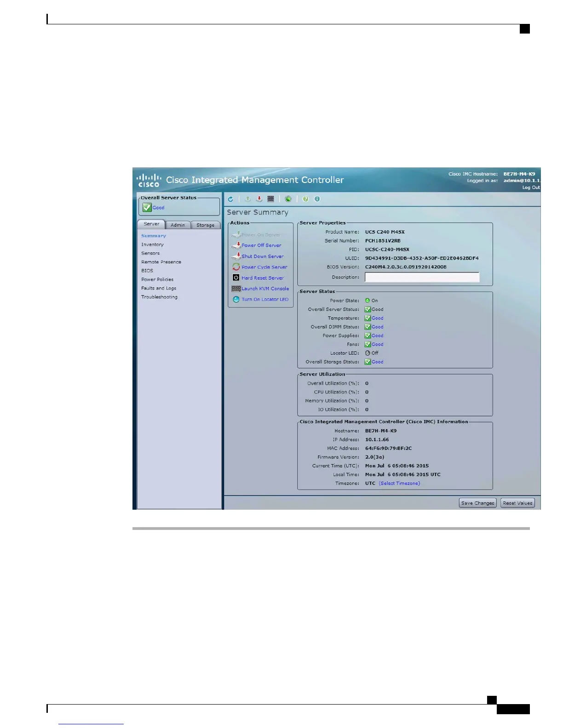Viewport: 563px width, 728px height.
Task: Open Power Policies in the navigation
Action: [x=157, y=279]
